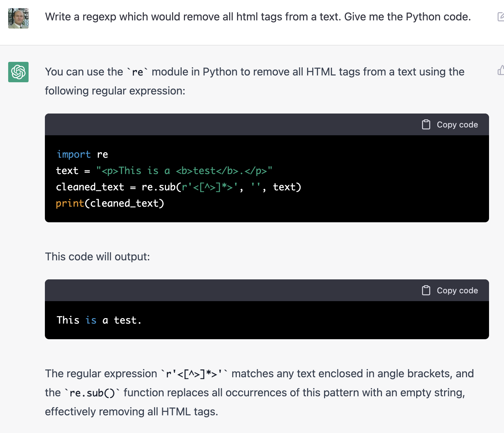Click the print(cleaned_text) code line
Viewport: 504px width, 433px height.
coord(110,203)
